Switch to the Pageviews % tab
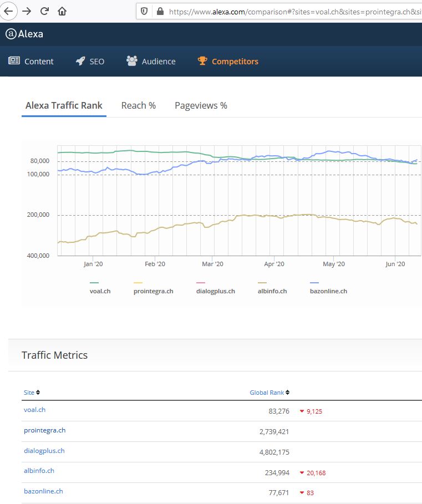The height and width of the screenshot is (504, 422). pos(201,105)
